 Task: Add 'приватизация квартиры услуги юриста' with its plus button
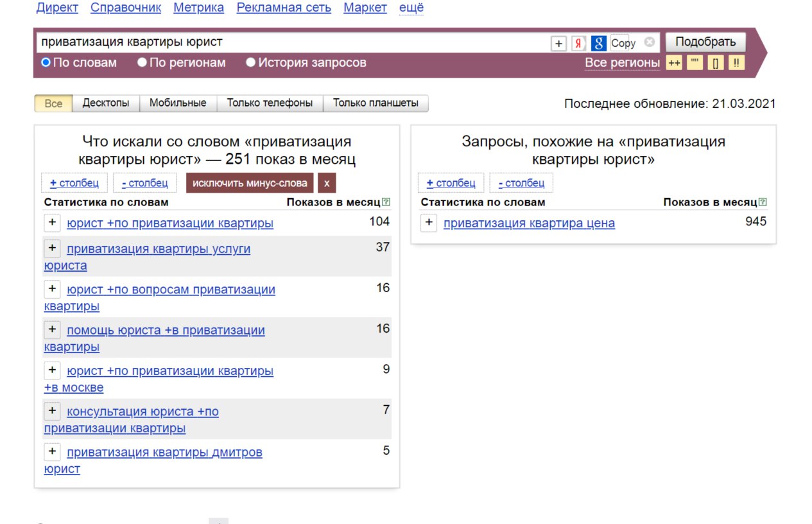52,248
